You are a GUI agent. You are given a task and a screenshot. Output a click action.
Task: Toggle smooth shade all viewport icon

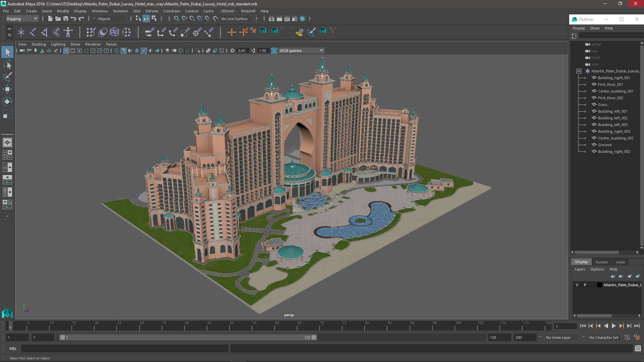pyautogui.click(x=123, y=51)
